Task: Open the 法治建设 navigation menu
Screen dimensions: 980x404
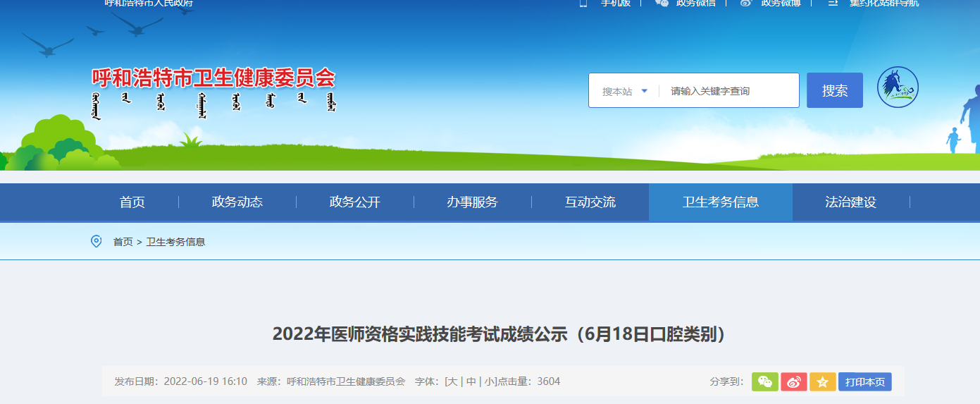Action: 851,202
